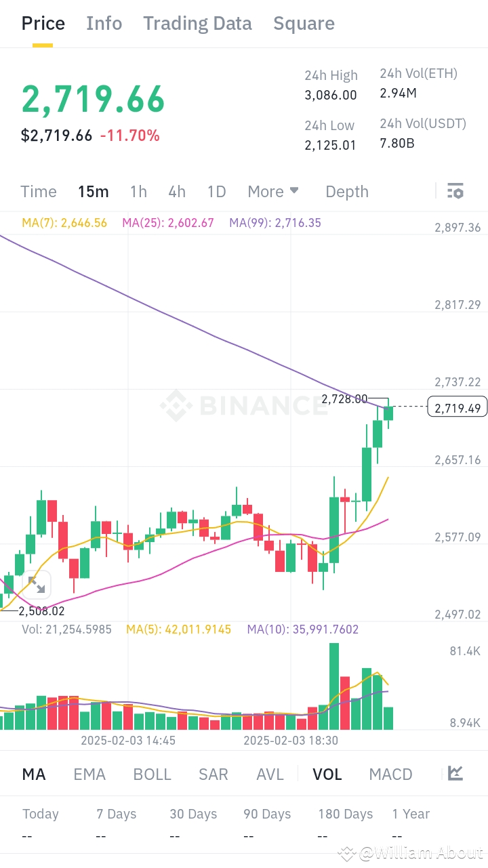Select the 1h timeframe

(x=138, y=191)
